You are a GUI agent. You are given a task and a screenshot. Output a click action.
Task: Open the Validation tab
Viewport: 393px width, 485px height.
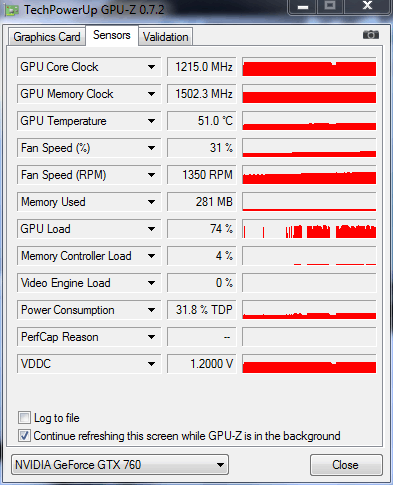pos(165,37)
